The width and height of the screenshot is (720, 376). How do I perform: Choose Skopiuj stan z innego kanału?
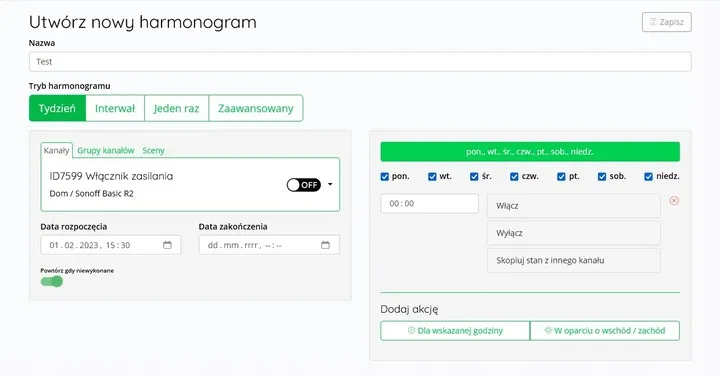tap(574, 260)
